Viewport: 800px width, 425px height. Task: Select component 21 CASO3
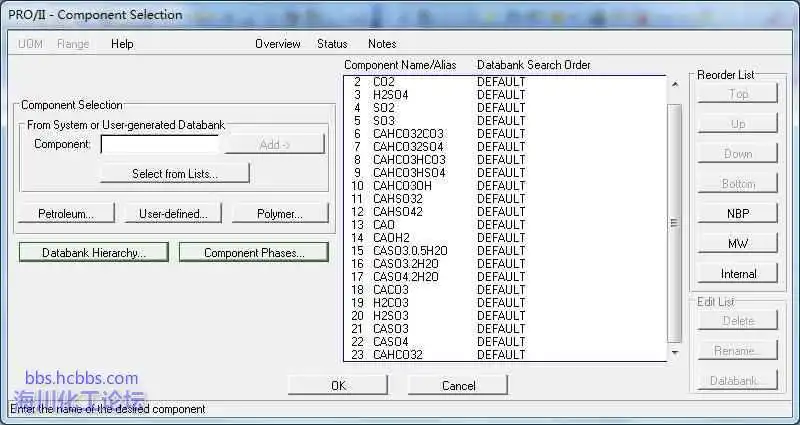[x=505, y=329]
